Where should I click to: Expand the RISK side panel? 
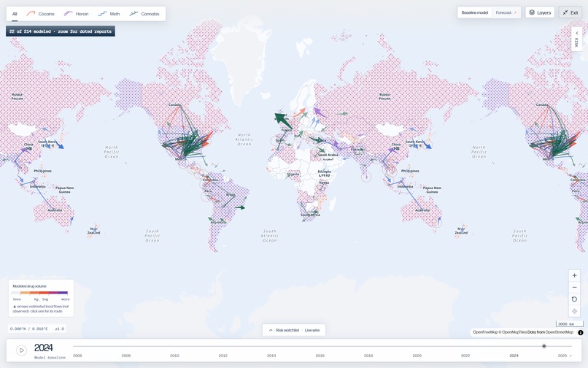tap(577, 39)
